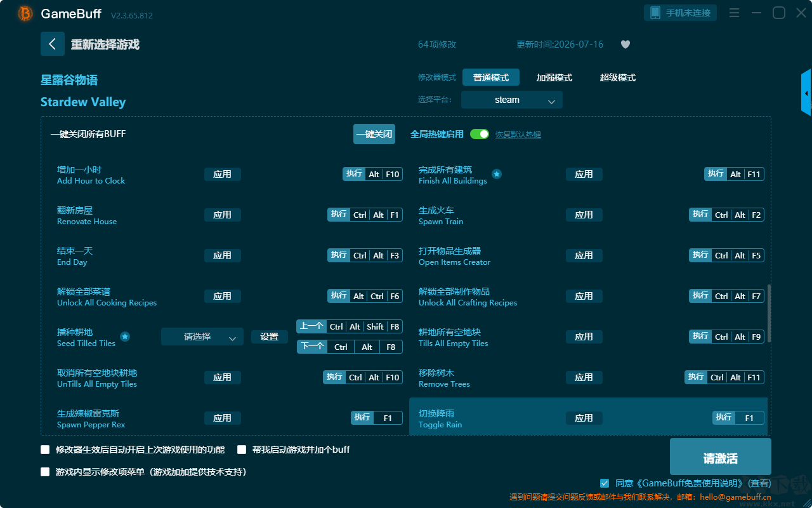
Task: Apply Unlock All Crafting Recipes
Action: (x=584, y=296)
